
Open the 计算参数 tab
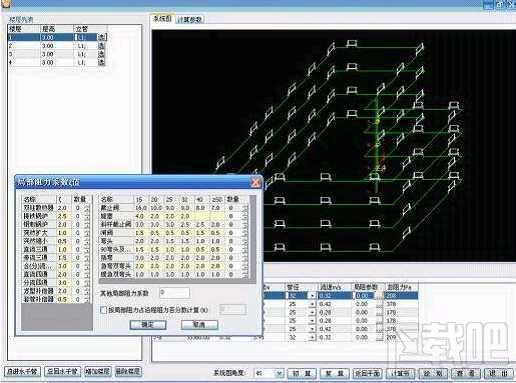tap(190, 19)
